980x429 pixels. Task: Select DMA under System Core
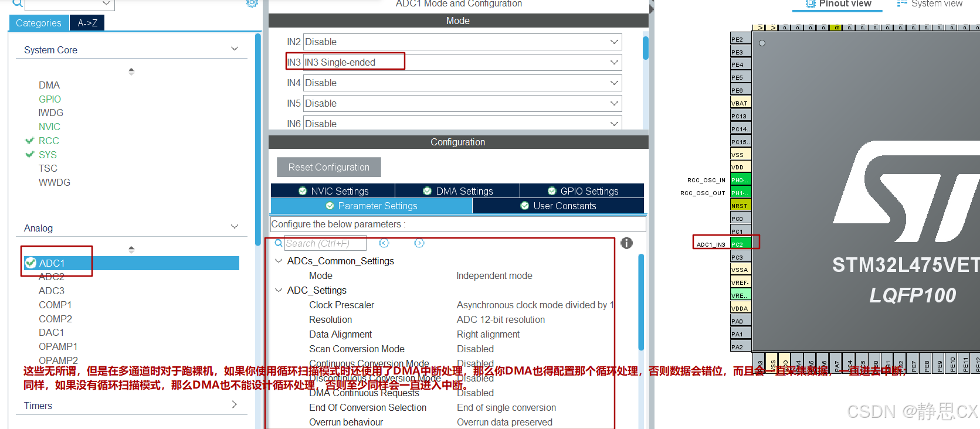(49, 85)
